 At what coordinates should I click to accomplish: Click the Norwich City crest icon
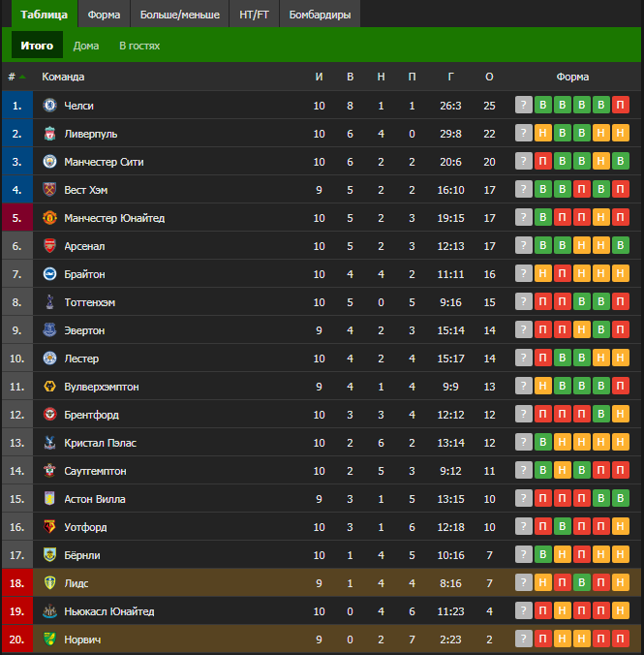pyautogui.click(x=49, y=639)
